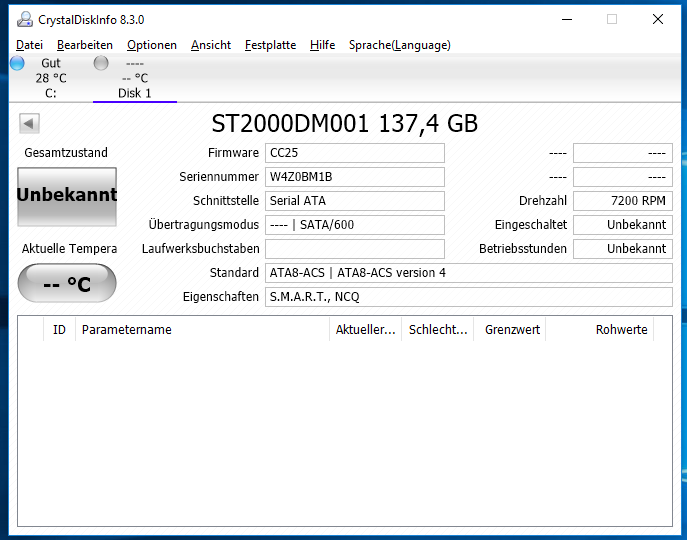
Task: Open the Sprache(Language) menu
Action: tap(400, 45)
